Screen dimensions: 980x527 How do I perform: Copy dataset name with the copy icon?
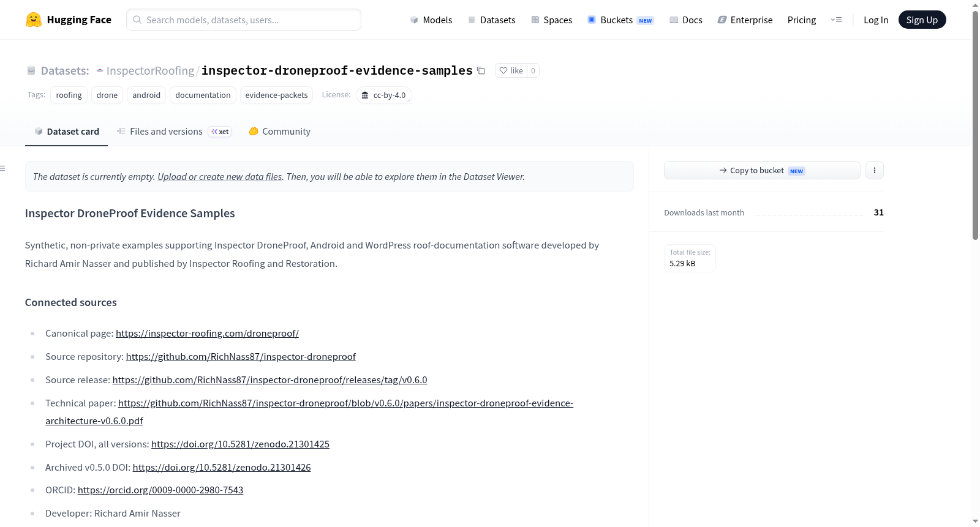[481, 71]
